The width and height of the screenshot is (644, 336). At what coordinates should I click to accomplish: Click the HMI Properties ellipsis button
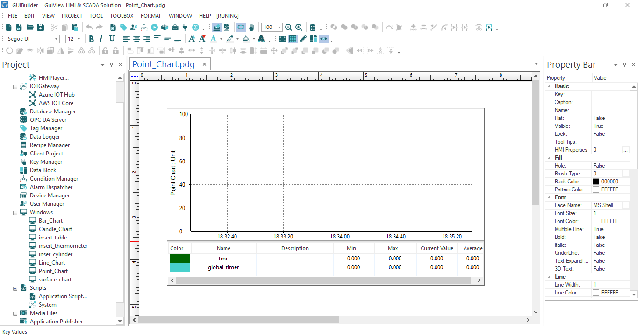pos(626,150)
